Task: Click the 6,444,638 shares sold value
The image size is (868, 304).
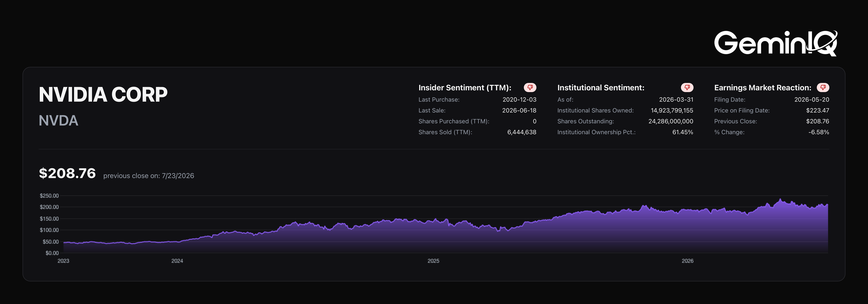Action: [x=522, y=132]
